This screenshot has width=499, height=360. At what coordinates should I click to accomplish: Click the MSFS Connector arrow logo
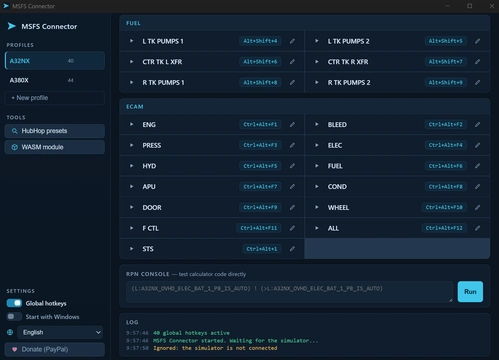click(12, 26)
